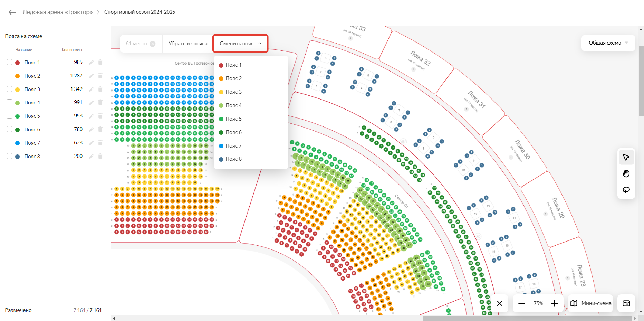Activate the hand pan tool

point(626,173)
